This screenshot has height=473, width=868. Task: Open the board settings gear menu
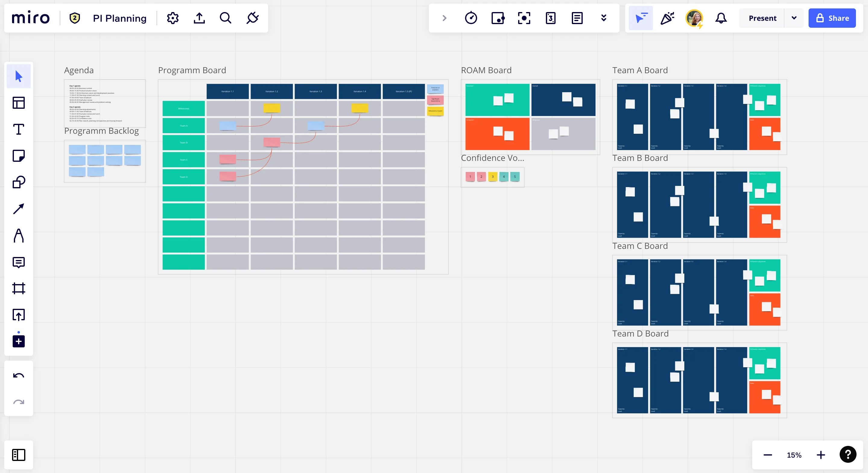[173, 18]
